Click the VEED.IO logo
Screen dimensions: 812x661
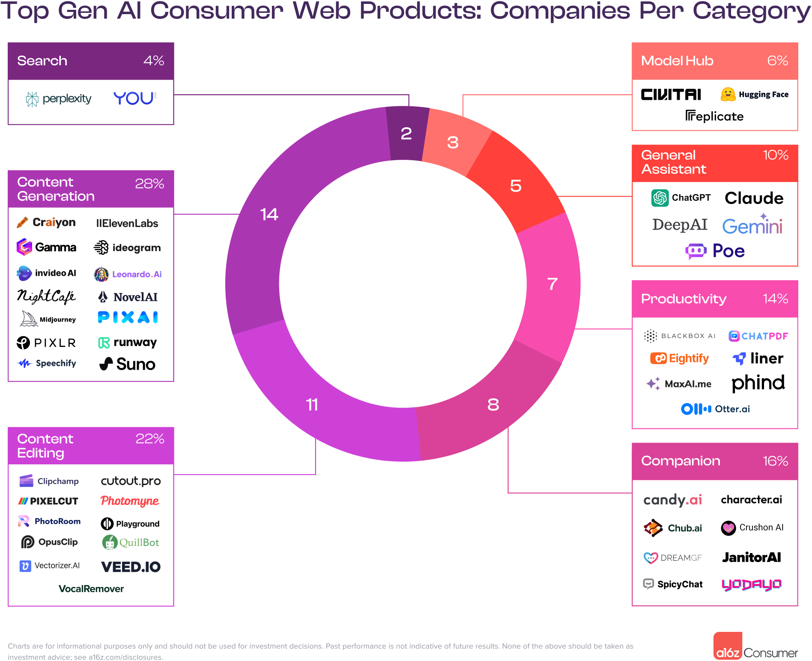131,567
